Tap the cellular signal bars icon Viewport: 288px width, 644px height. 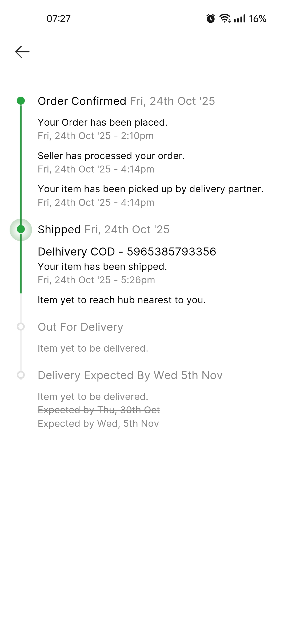click(x=239, y=19)
